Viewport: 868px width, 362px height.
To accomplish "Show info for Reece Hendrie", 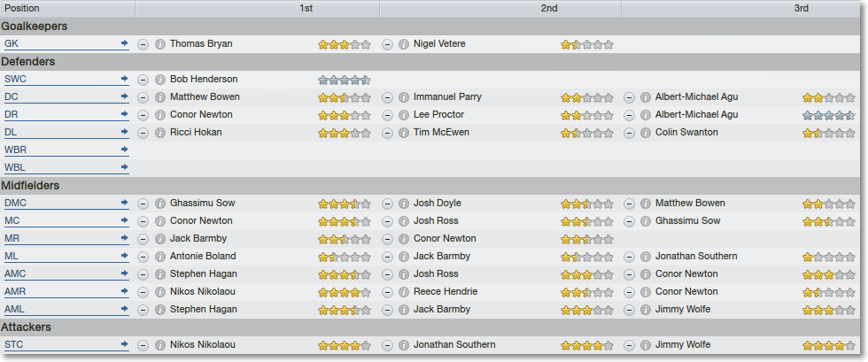I will (404, 292).
